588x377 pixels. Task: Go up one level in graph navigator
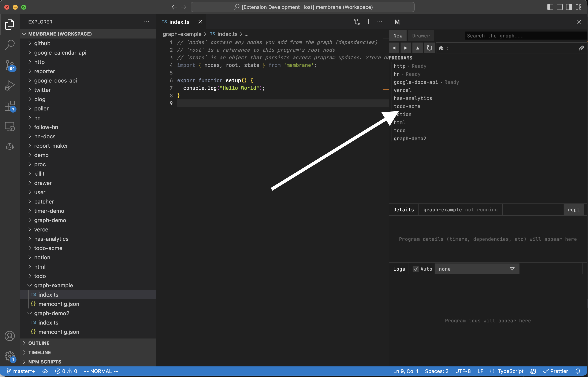417,48
